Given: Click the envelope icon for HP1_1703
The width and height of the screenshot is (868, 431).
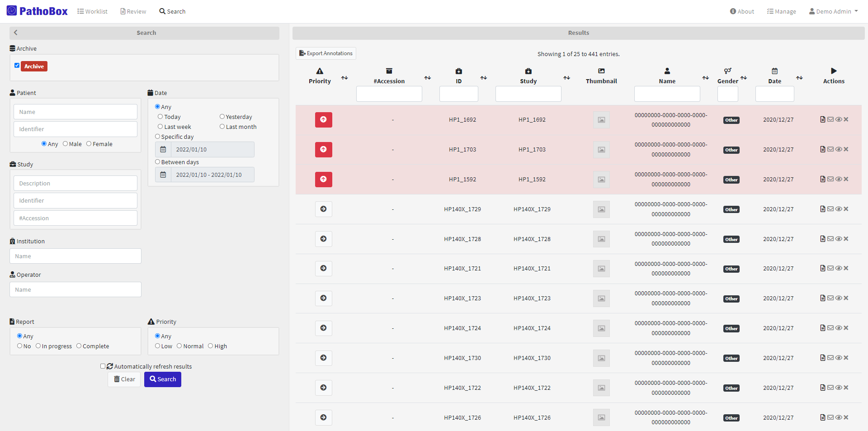Looking at the screenshot, I should (830, 149).
